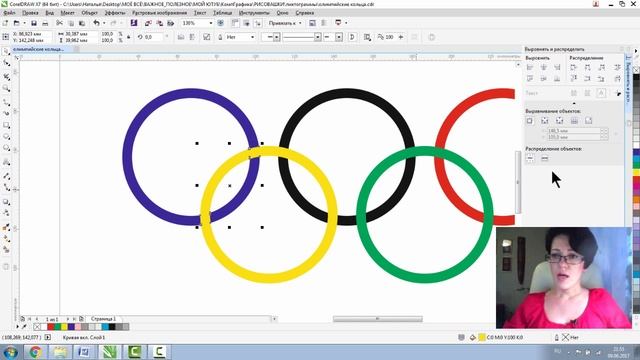Pick green swatch in document palette
This screenshot has width=640, height=360.
(x=57, y=327)
